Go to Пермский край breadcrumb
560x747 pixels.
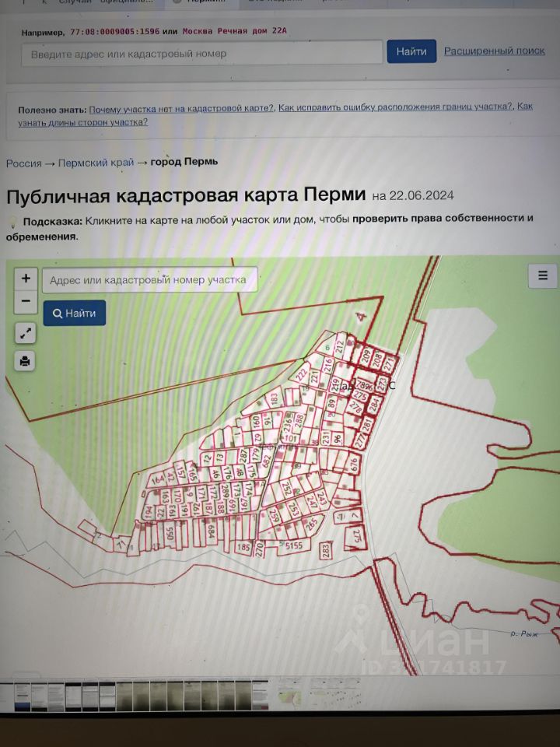96,163
